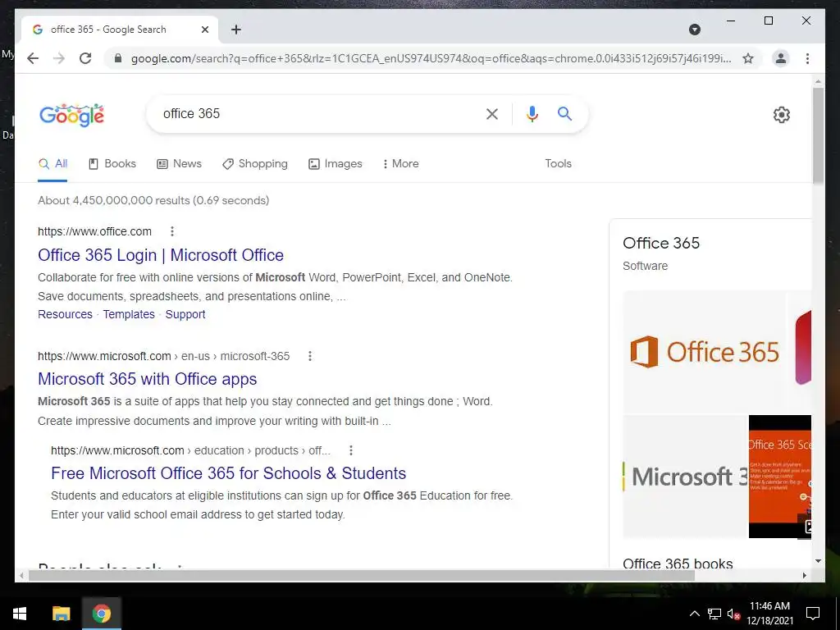Reload the Google search page

point(85,58)
